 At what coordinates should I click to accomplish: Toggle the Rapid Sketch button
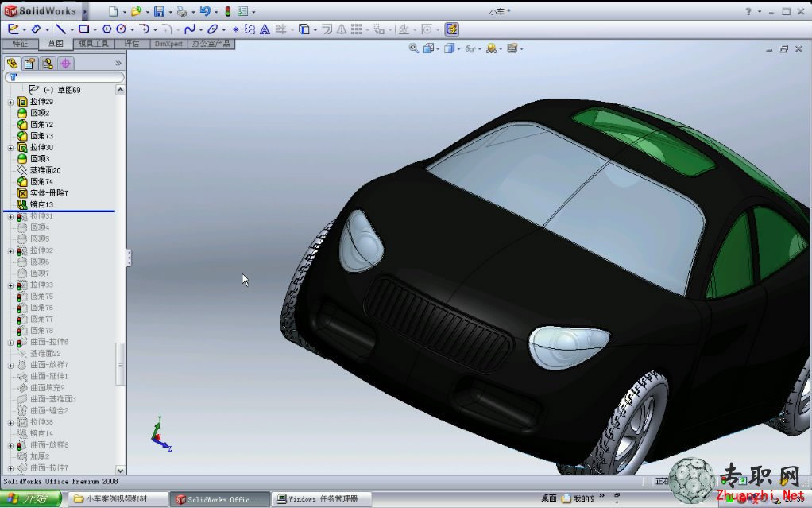click(x=451, y=29)
